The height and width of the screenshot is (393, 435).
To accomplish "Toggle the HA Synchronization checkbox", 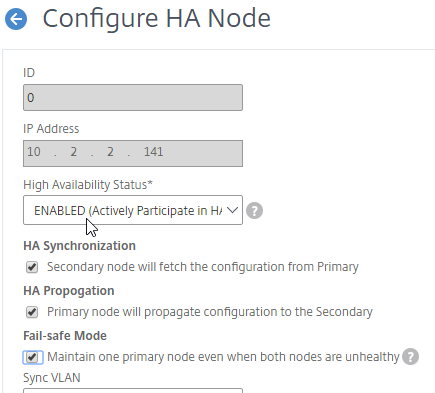I will coord(32,267).
